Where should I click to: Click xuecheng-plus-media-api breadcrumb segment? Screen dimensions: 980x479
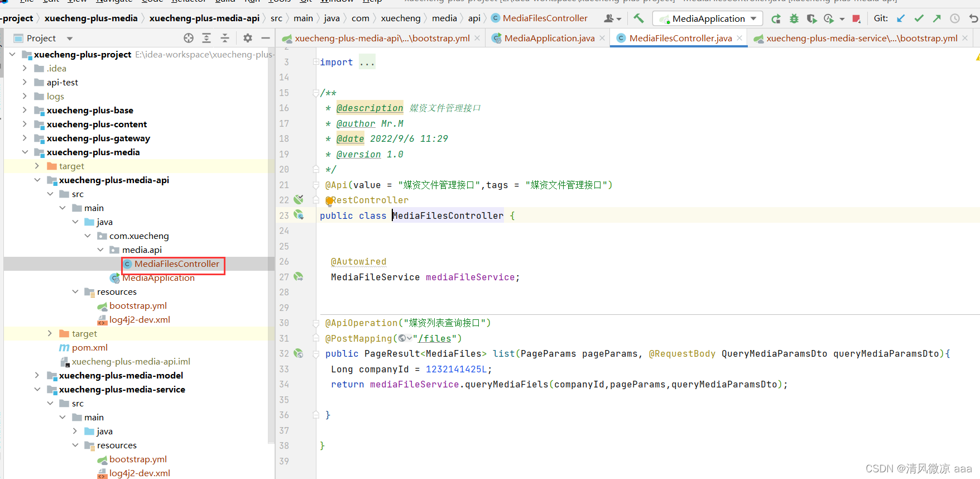click(204, 18)
